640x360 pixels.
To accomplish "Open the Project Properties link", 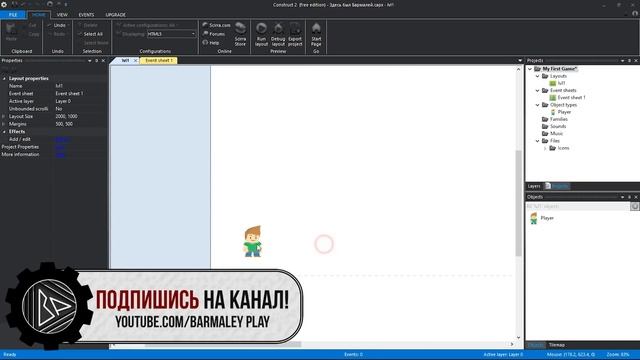I will 60,147.
